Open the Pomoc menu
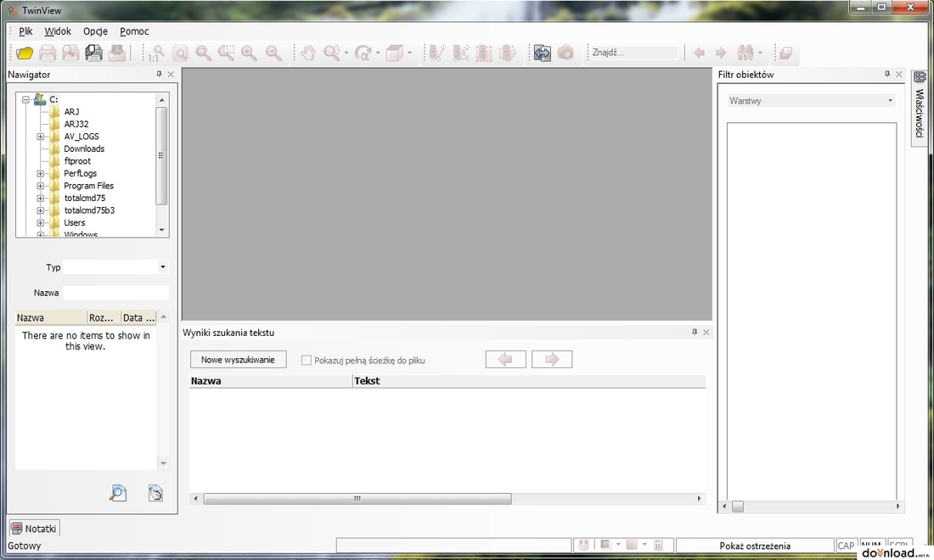934x560 pixels. [x=134, y=31]
